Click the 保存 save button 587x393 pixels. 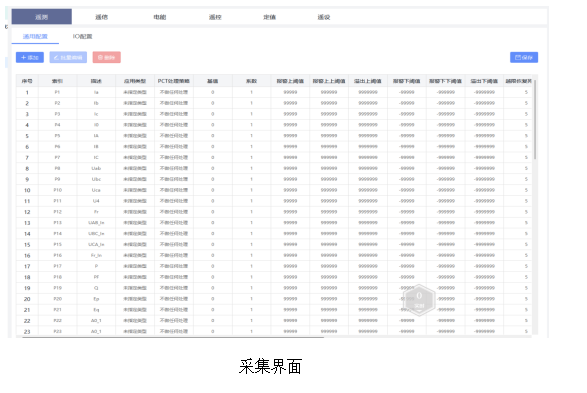[524, 57]
